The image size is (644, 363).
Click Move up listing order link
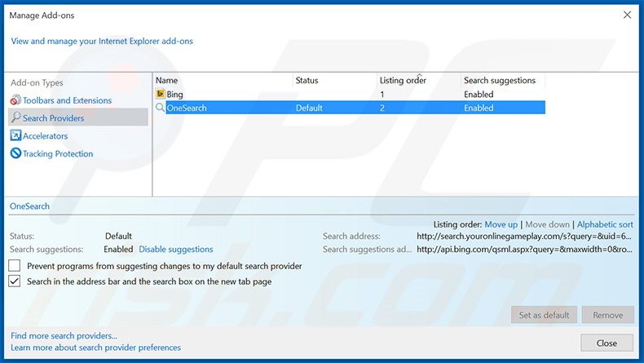click(501, 224)
